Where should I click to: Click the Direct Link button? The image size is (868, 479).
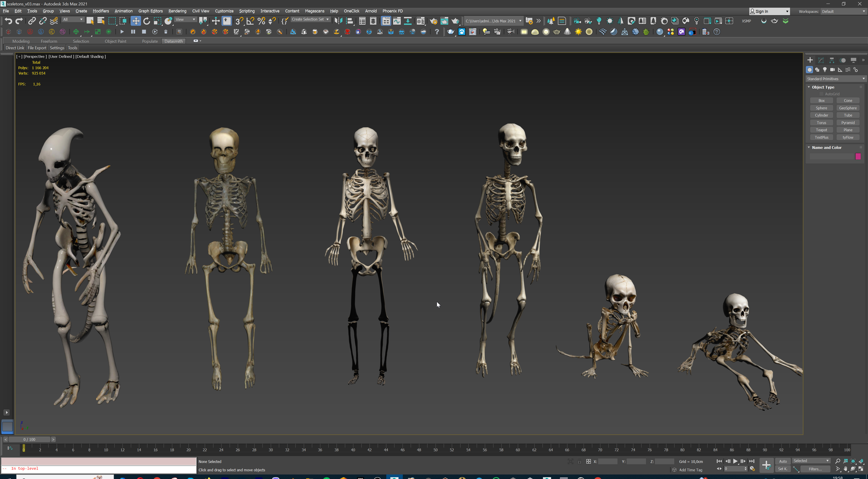[15, 48]
